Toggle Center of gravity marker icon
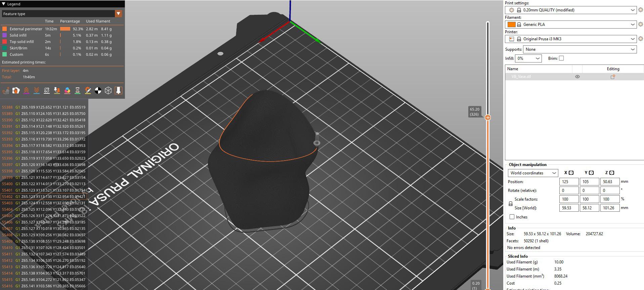The image size is (644, 290). point(98,90)
